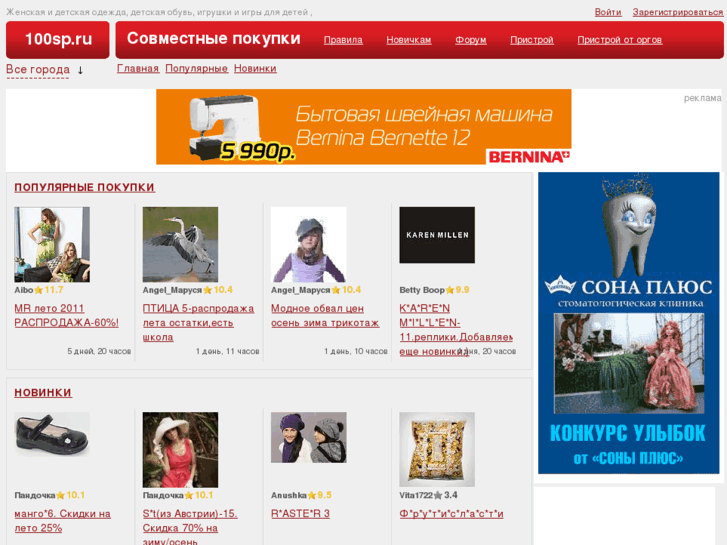Go to Новичкам section

pyautogui.click(x=409, y=40)
